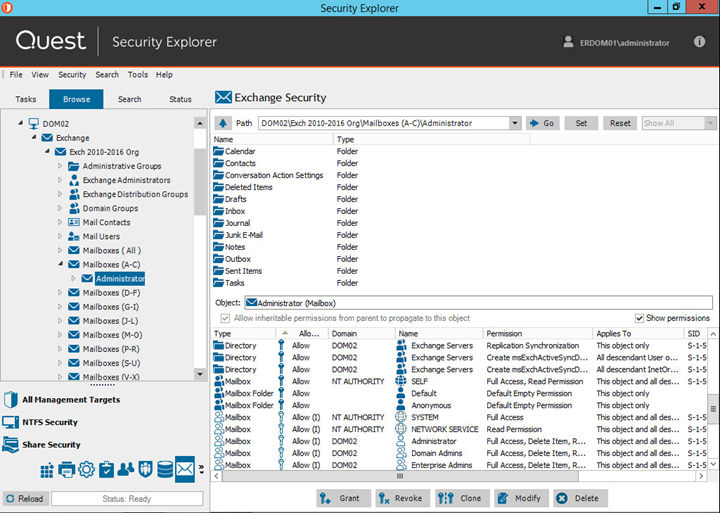Toggle the Show permissions checkbox
Viewport: 720px width, 513px height.
coord(640,318)
